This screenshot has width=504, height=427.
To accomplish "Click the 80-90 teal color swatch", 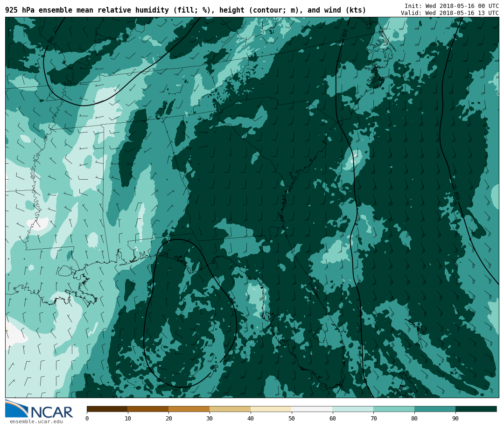I will coord(435,409).
